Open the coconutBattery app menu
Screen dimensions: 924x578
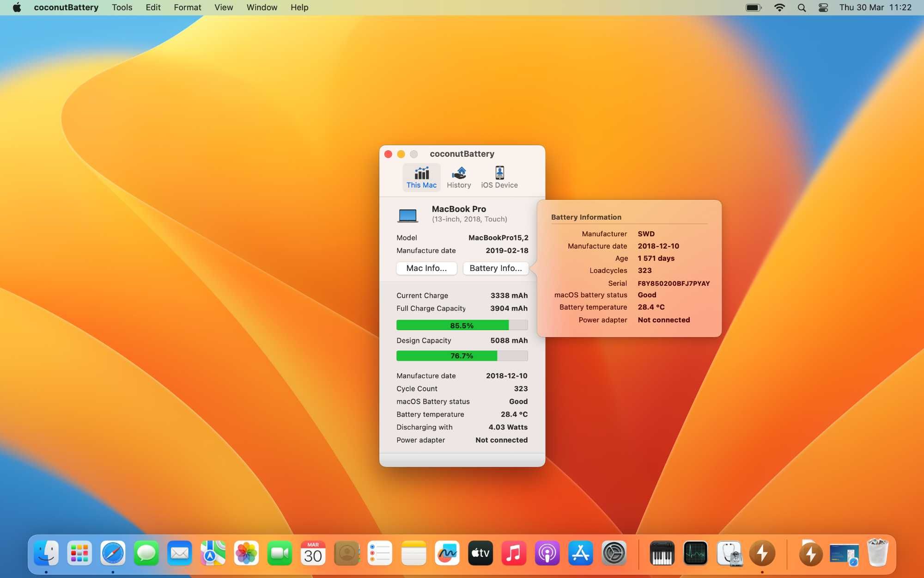click(x=66, y=7)
